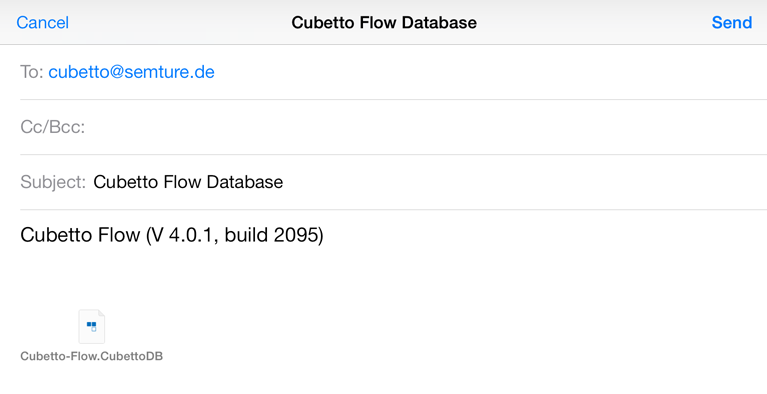767x394 pixels.
Task: Click the word Database in the subject
Action: 245,182
